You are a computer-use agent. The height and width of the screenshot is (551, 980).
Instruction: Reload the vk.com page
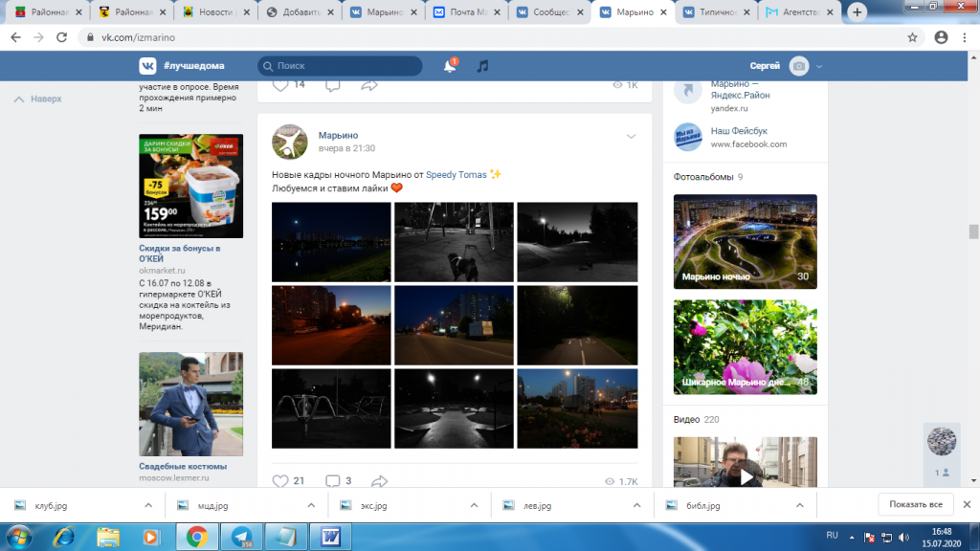[x=61, y=37]
